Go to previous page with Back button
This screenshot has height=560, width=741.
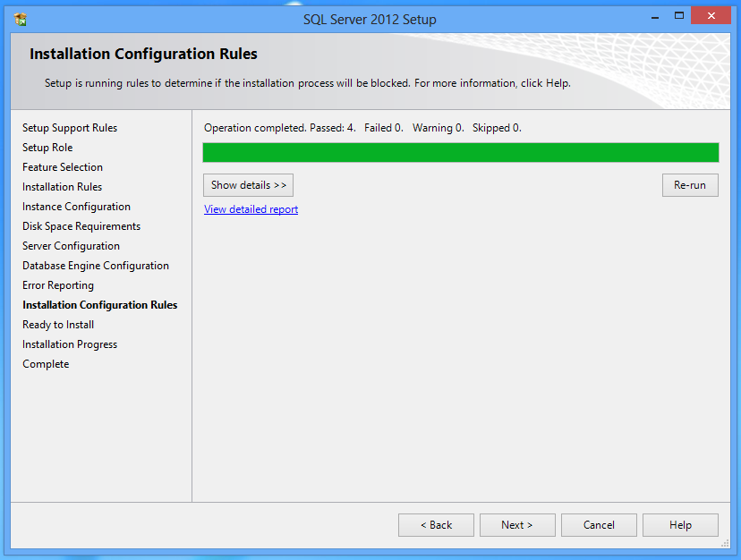[x=436, y=525]
